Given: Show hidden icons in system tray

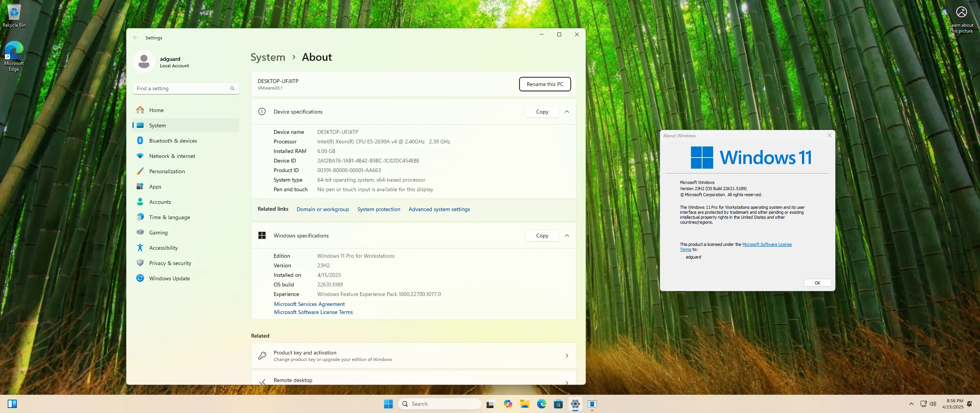Looking at the screenshot, I should coord(911,404).
